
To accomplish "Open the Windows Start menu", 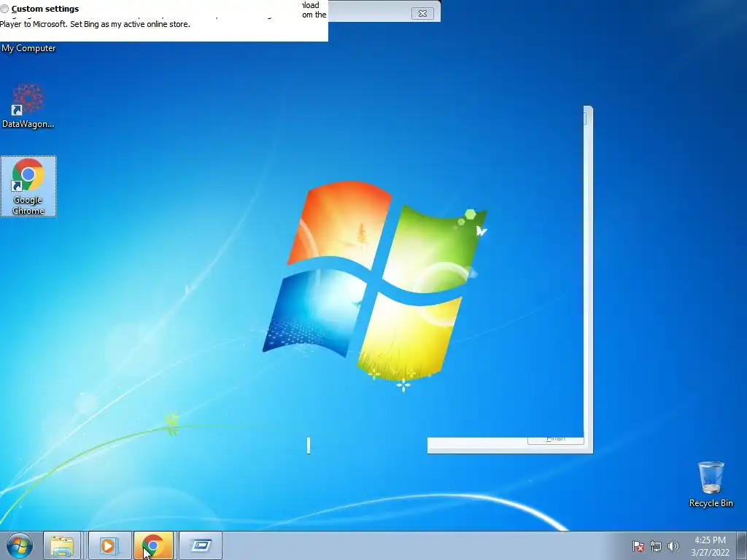I will point(20,545).
